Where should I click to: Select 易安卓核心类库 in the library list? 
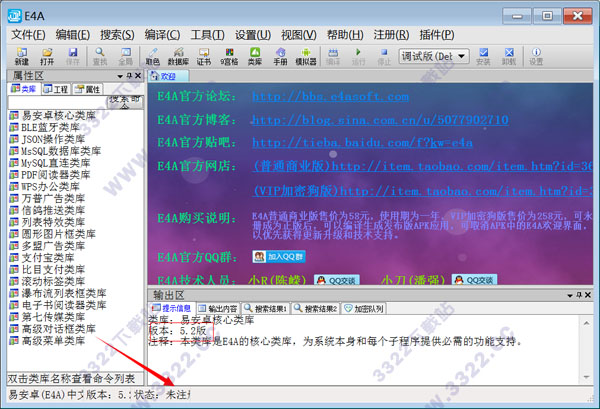tap(52, 115)
